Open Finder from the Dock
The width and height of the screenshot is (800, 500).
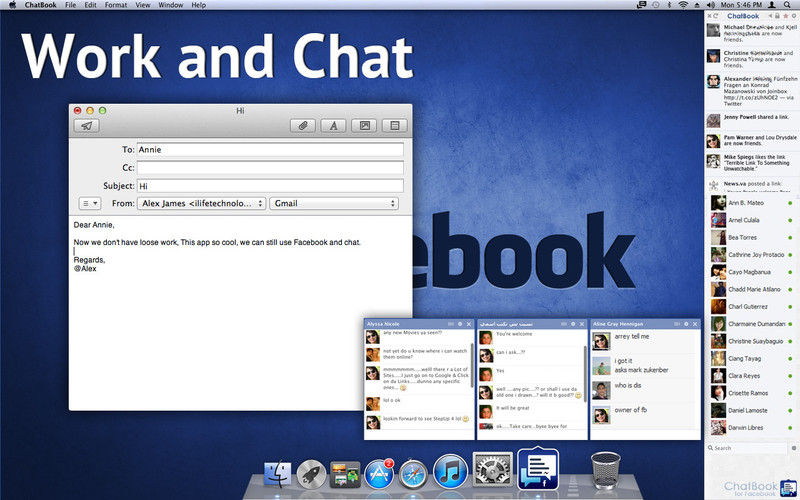coord(278,474)
